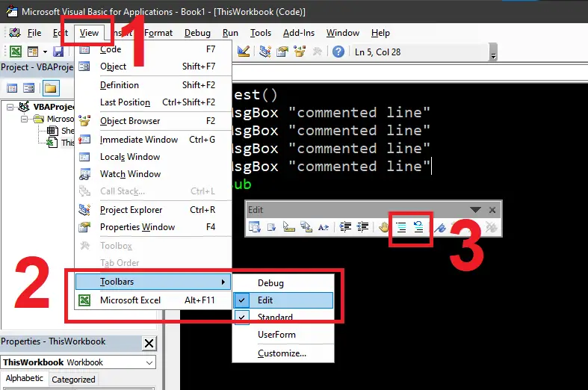The image size is (588, 390).
Task: Click List Properties/Methods icon in Edit toolbar
Action: (255, 227)
